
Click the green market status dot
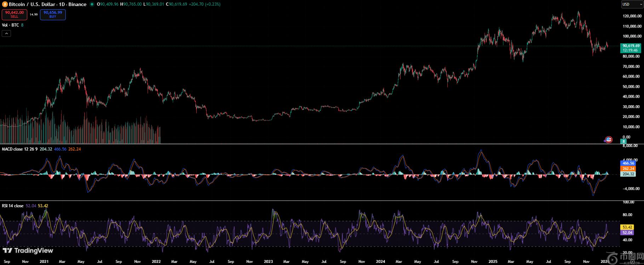92,4
